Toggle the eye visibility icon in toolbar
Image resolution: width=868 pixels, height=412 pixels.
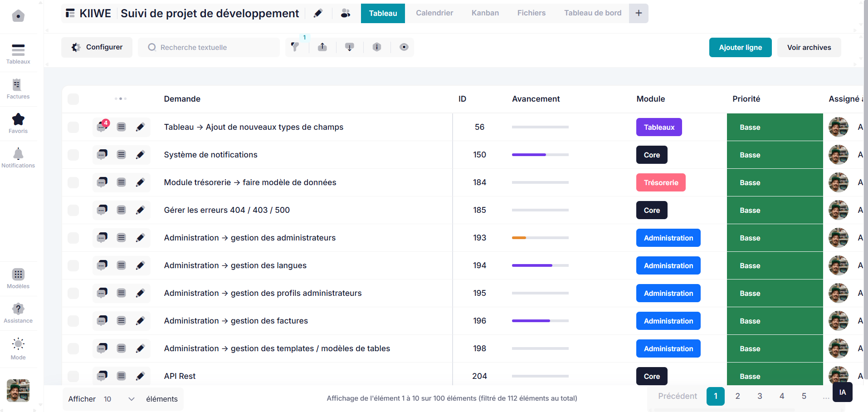click(404, 47)
